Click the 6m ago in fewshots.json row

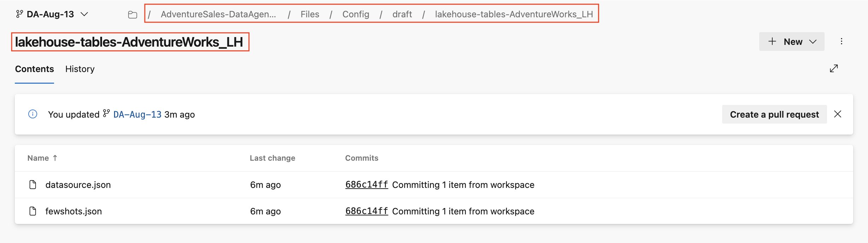[266, 211]
